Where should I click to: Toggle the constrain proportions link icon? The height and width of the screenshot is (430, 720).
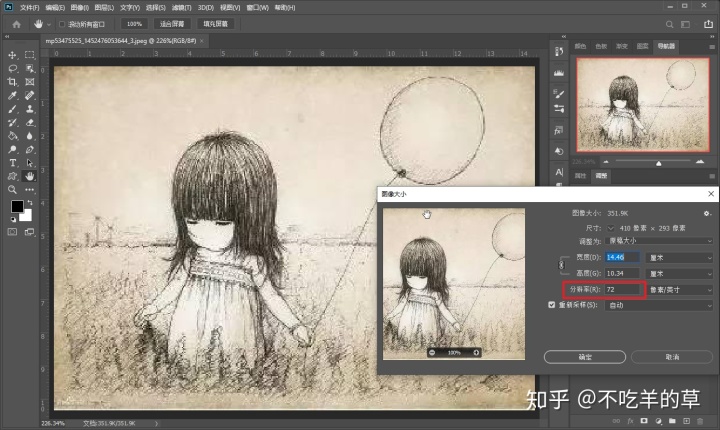561,265
